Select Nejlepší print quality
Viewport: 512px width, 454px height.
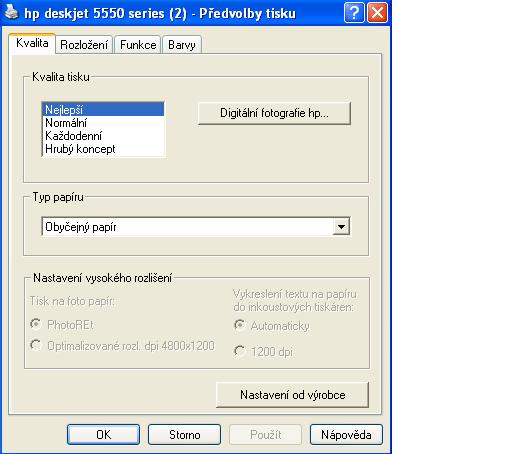click(103, 110)
